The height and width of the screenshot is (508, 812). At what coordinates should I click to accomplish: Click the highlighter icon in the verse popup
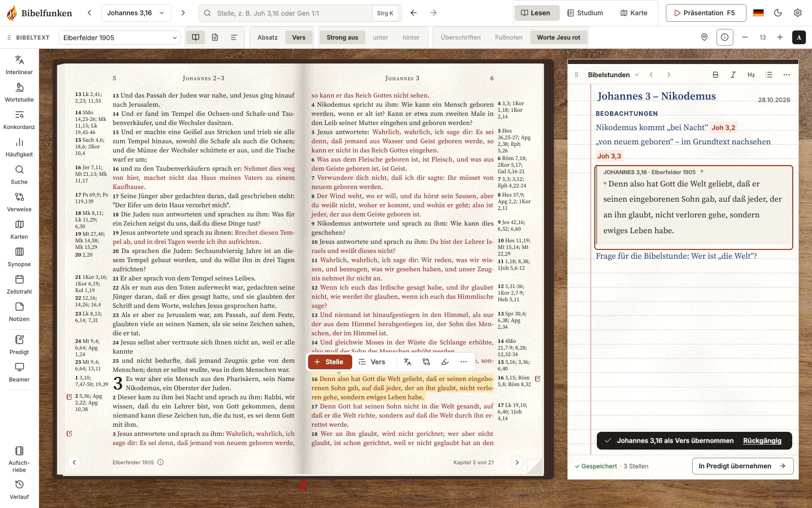pos(445,362)
